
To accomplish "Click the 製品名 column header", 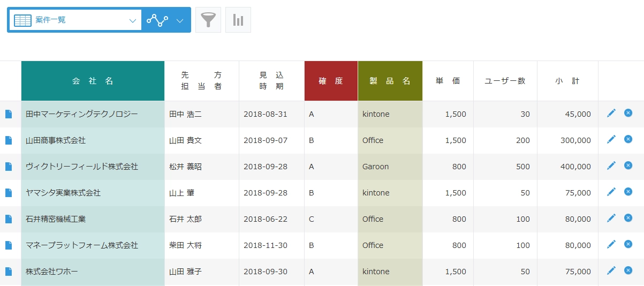I will click(390, 81).
